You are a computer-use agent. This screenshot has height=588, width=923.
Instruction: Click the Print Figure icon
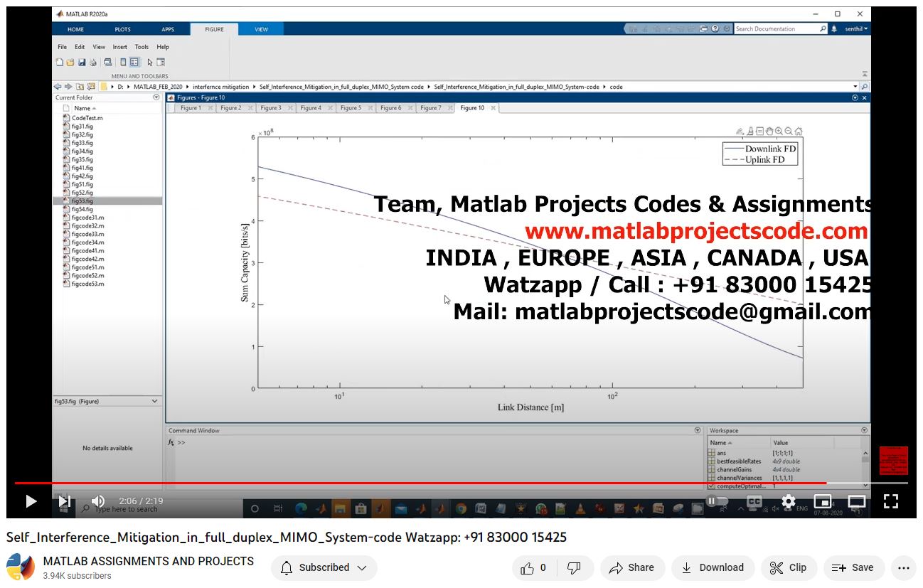click(x=92, y=62)
